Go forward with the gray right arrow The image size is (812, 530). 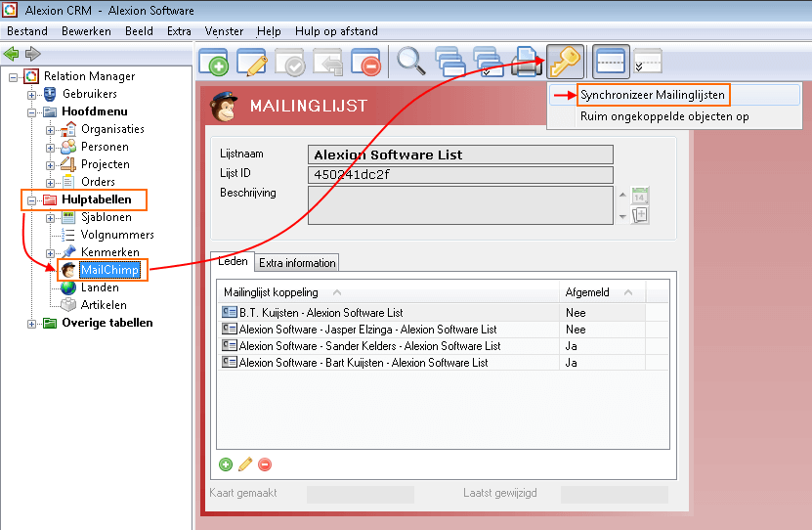point(32,54)
